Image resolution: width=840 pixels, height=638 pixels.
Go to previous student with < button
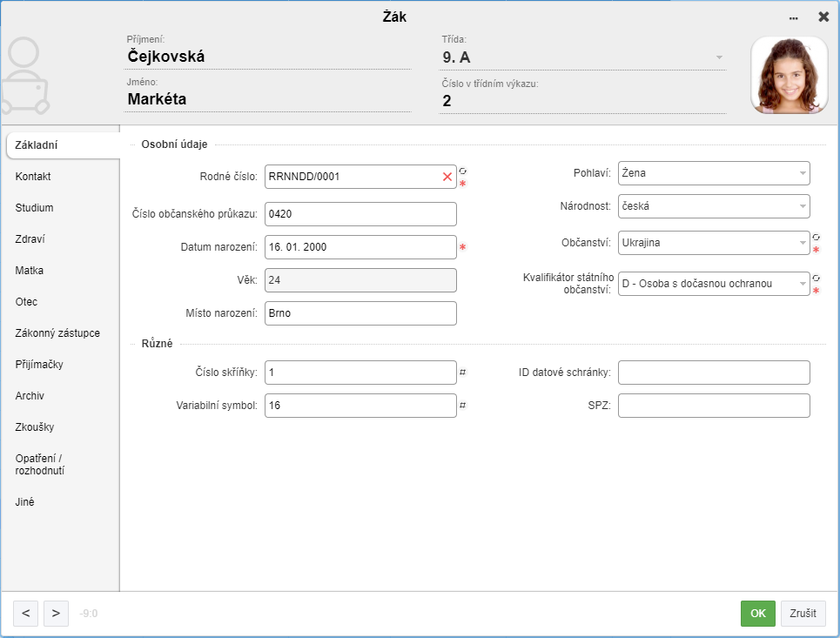[x=26, y=614]
